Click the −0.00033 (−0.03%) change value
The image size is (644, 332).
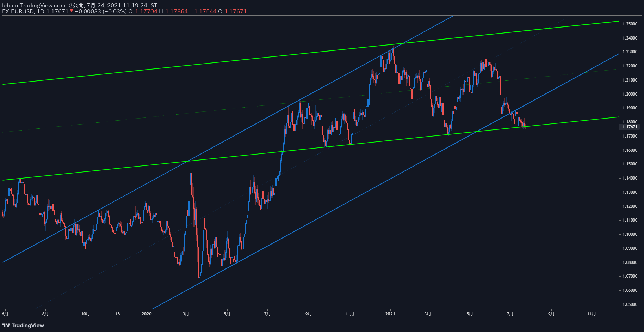pyautogui.click(x=100, y=11)
